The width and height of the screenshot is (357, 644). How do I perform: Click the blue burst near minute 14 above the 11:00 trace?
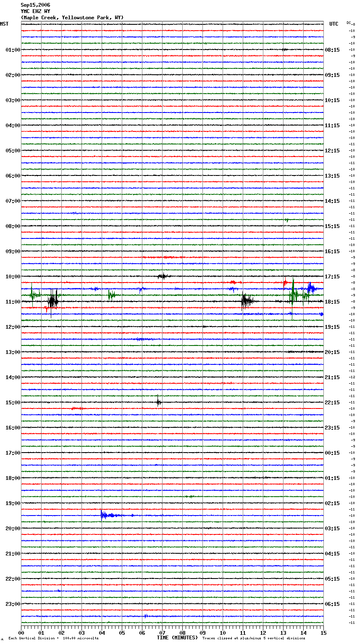[x=311, y=288]
